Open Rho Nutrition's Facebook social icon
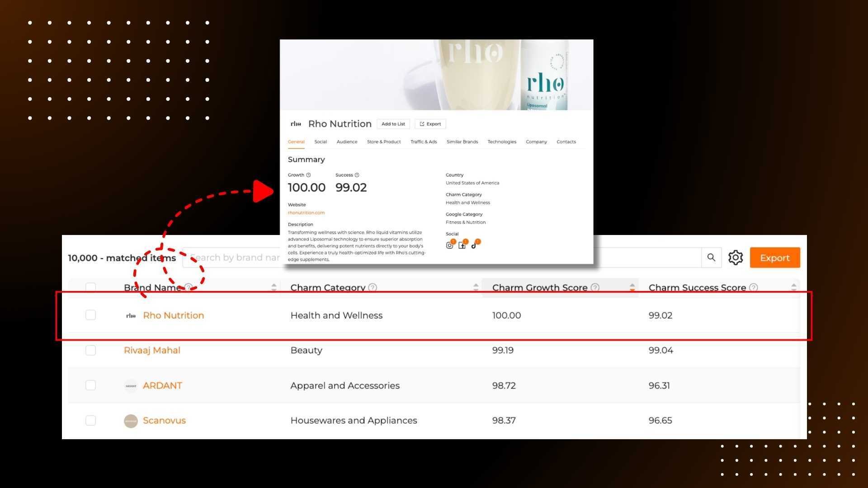The image size is (868, 488). pos(462,245)
